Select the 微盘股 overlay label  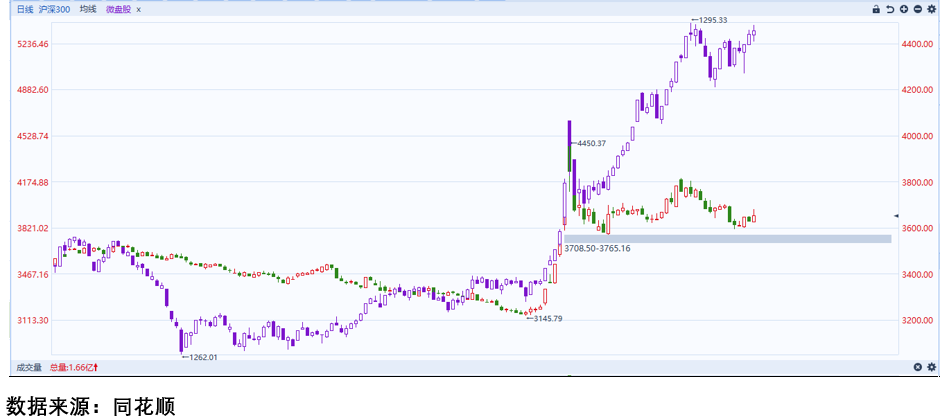(x=119, y=10)
